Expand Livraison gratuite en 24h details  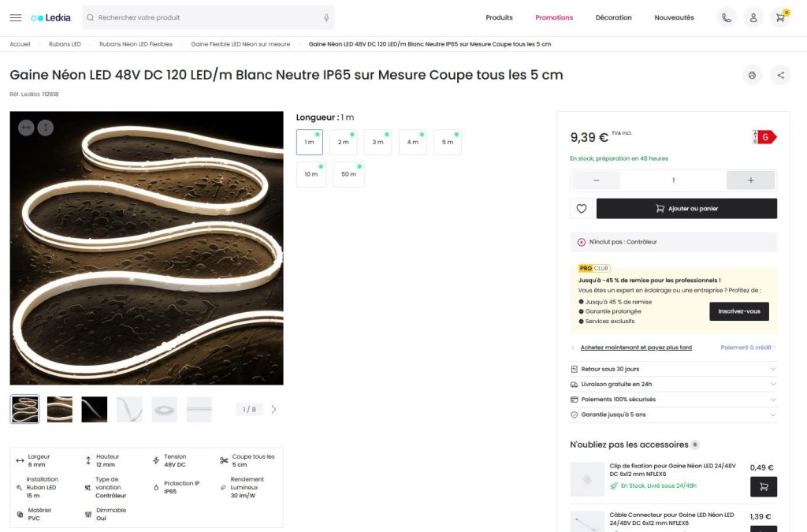pos(673,385)
